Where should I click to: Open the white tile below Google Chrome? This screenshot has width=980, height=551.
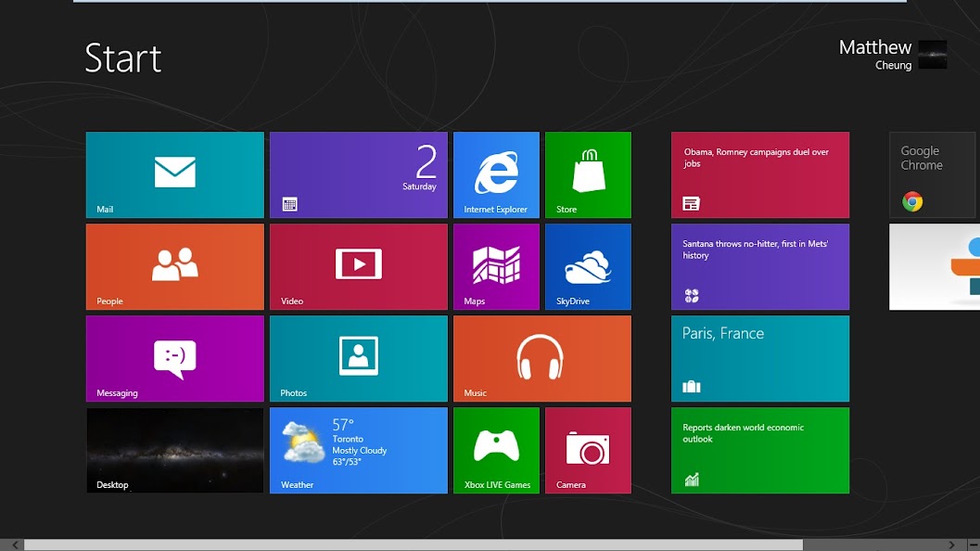click(x=935, y=267)
